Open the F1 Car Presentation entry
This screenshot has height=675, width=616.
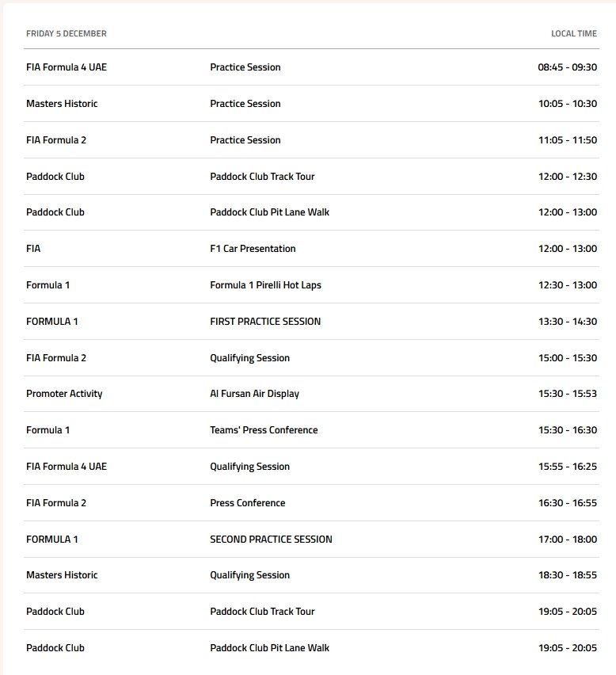[253, 249]
